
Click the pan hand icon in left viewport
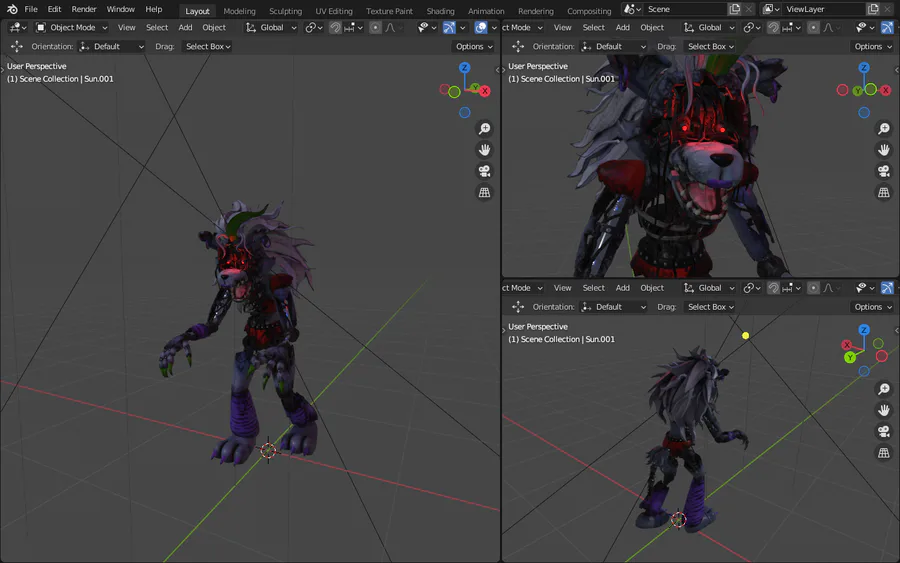[484, 150]
